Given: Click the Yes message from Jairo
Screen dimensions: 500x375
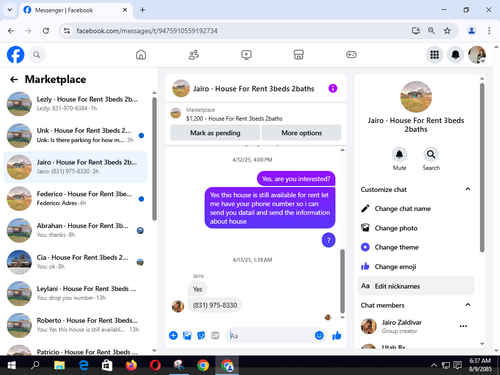Looking at the screenshot, I should tap(197, 289).
